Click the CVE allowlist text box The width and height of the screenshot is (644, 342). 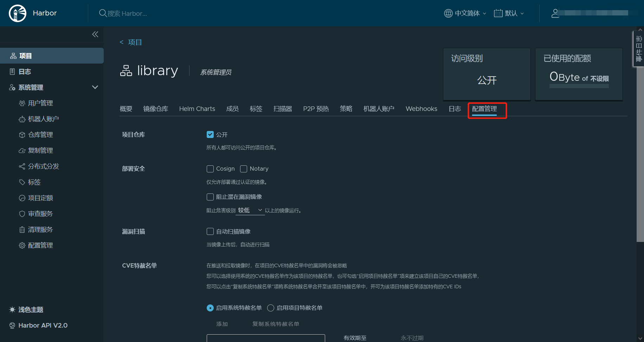click(x=266, y=338)
